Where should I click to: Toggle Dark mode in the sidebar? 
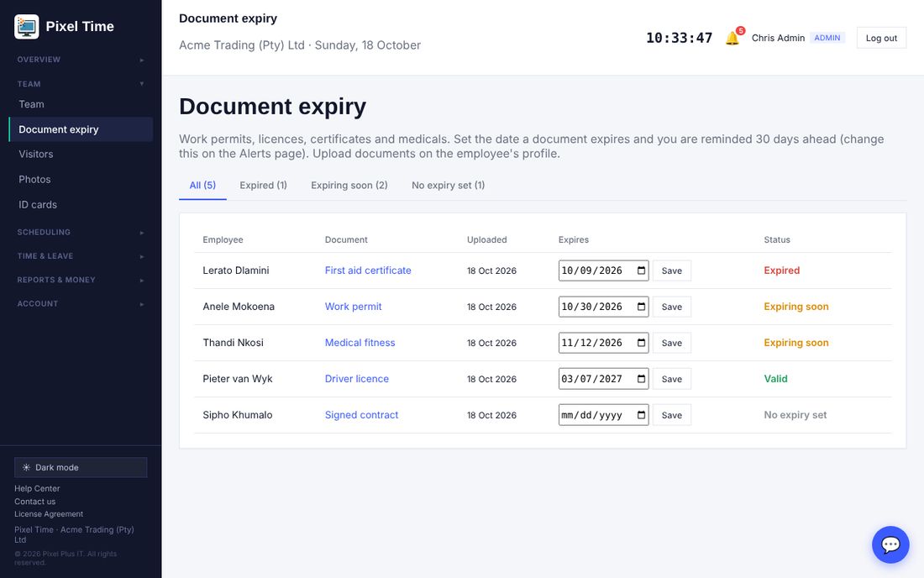(x=81, y=467)
